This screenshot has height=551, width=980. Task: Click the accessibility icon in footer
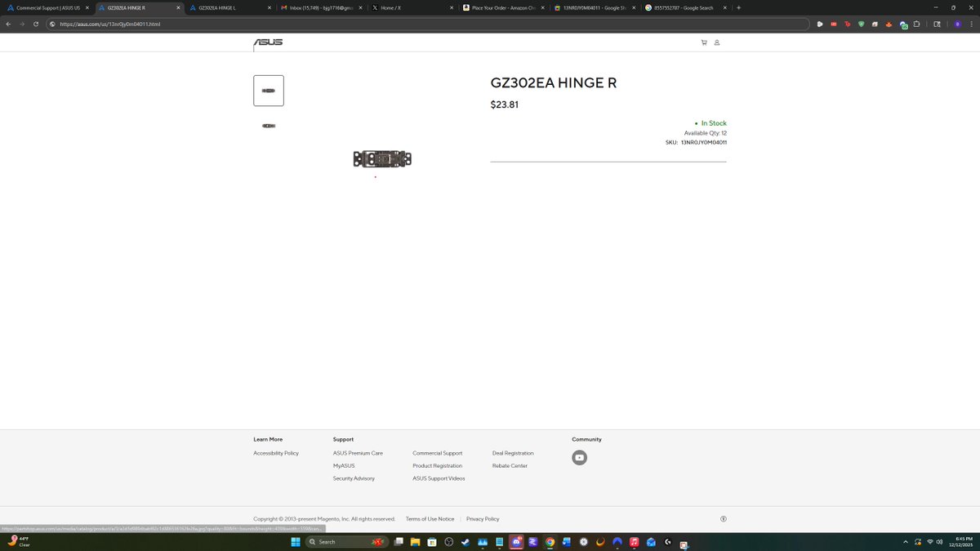coord(724,519)
